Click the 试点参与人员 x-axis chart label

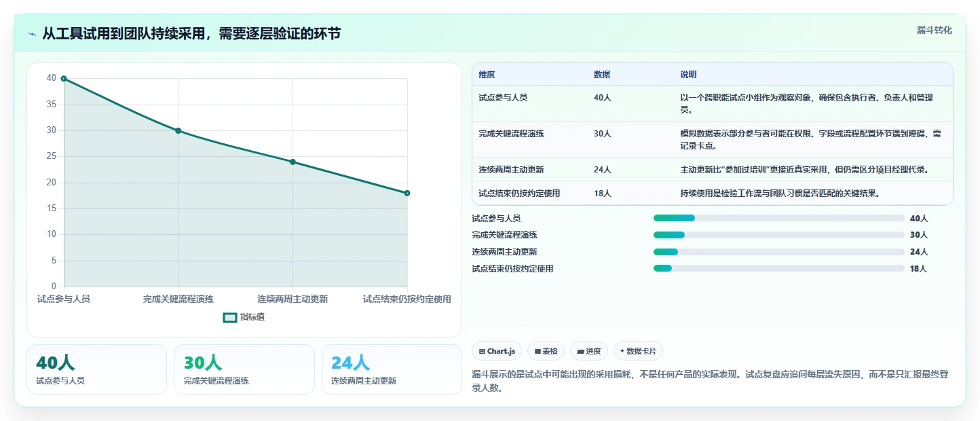64,299
